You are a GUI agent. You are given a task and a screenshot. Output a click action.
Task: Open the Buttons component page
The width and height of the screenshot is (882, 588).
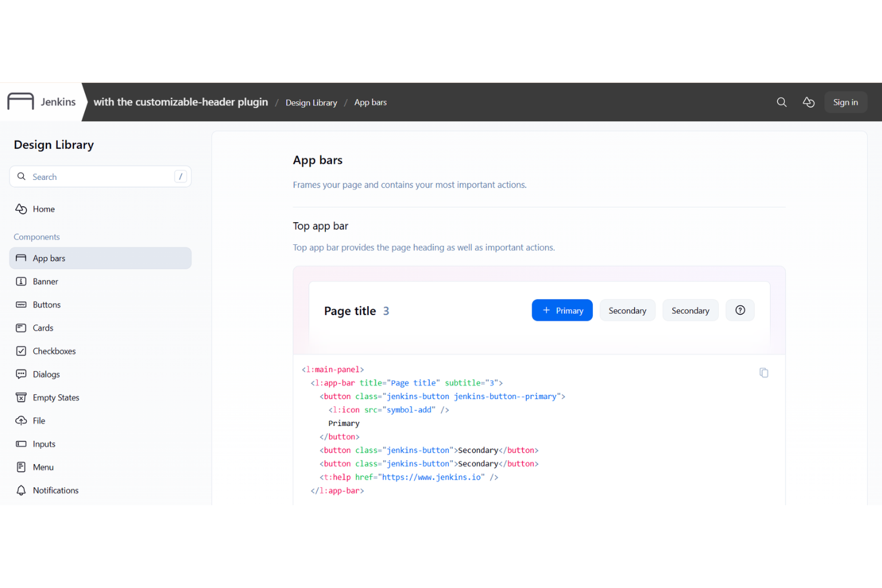[47, 304]
